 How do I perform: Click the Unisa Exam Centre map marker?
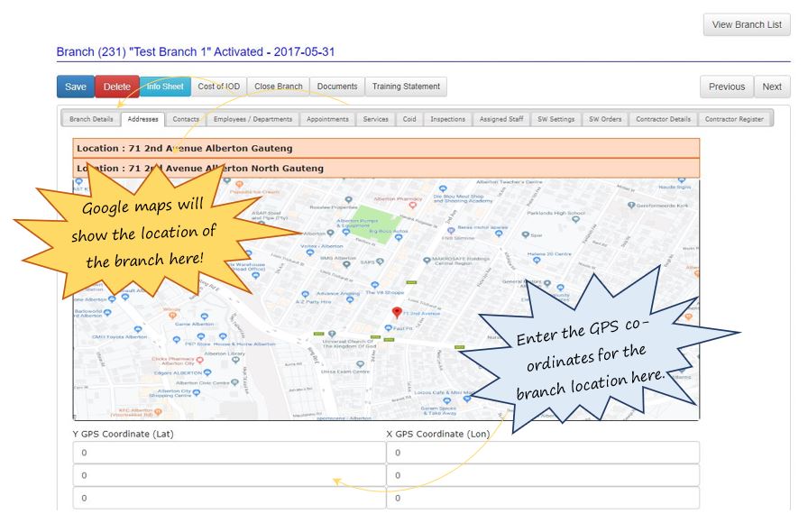[360, 364]
